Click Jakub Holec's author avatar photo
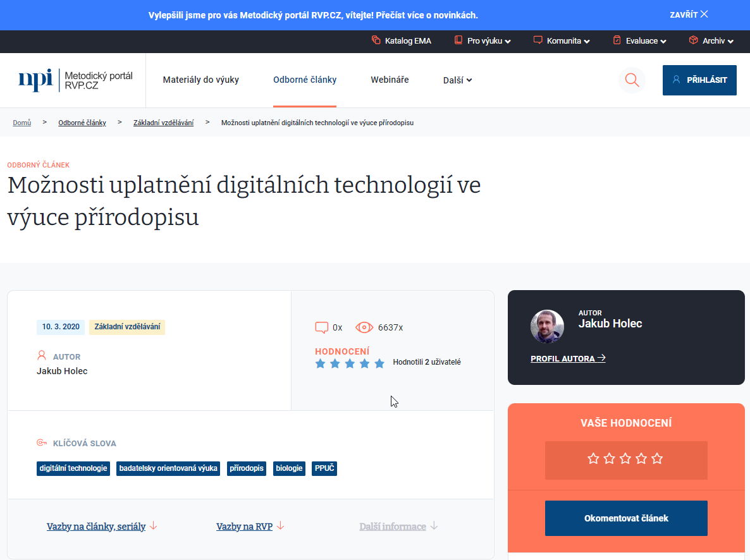Viewport: 750px width, 560px height. 547,326
